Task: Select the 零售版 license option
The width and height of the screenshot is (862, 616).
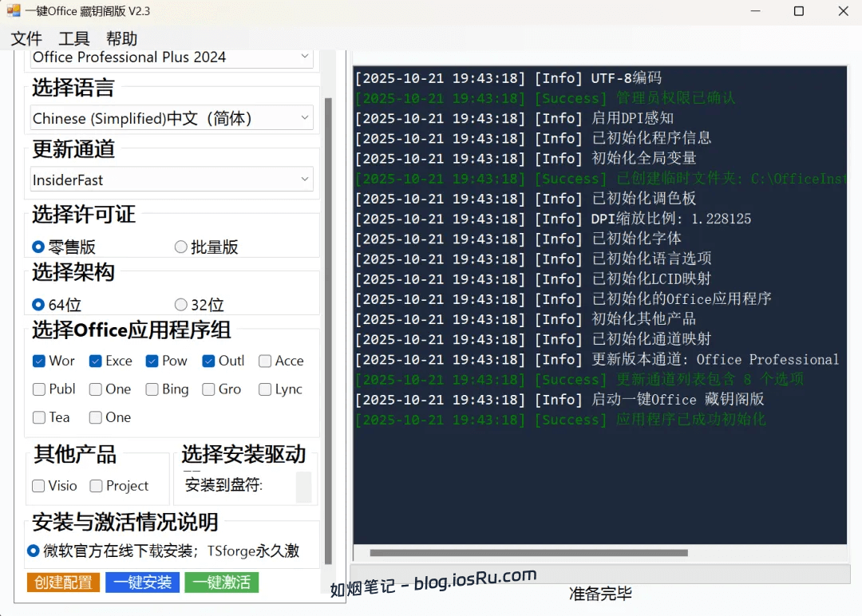Action: pyautogui.click(x=38, y=247)
